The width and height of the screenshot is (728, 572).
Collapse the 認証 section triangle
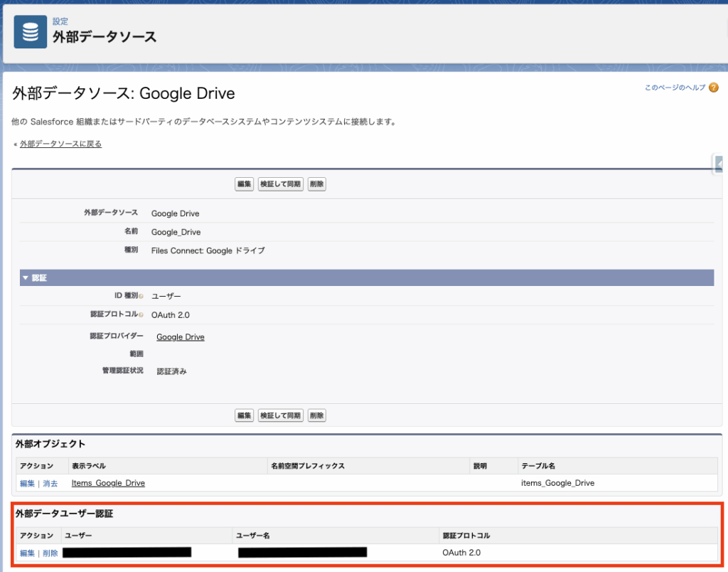(26, 277)
